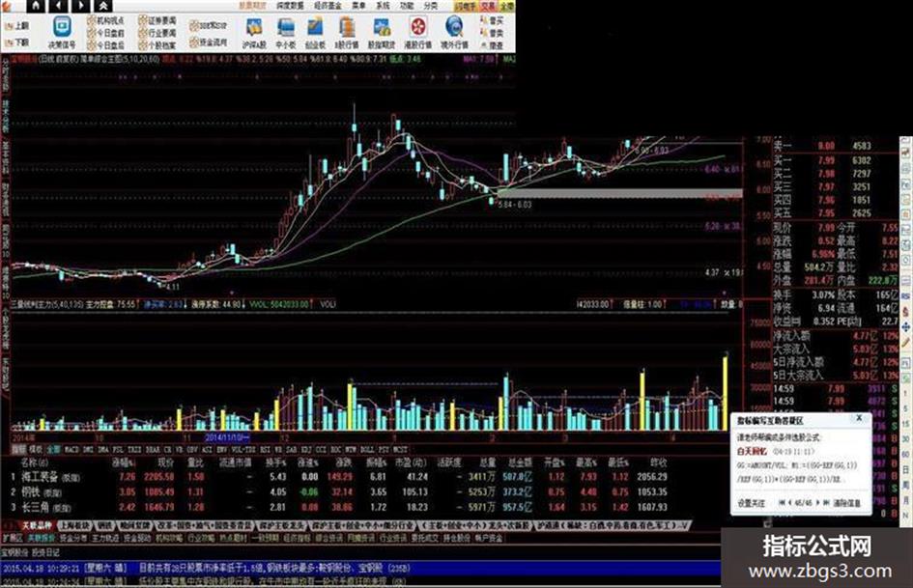
Task: Open the 境外行情 globe icon
Action: point(454,33)
